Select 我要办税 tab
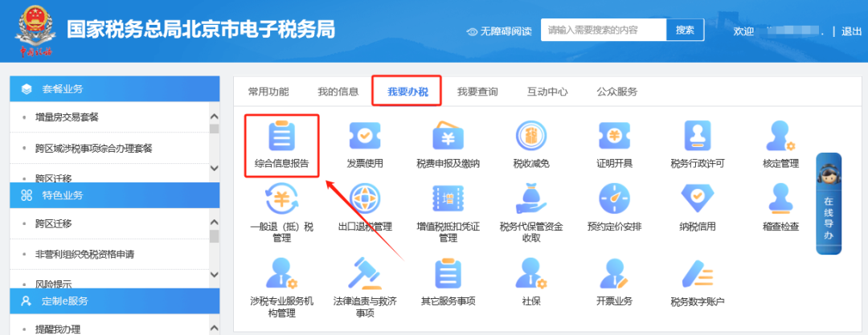Image resolution: width=868 pixels, height=335 pixels. coord(407,92)
